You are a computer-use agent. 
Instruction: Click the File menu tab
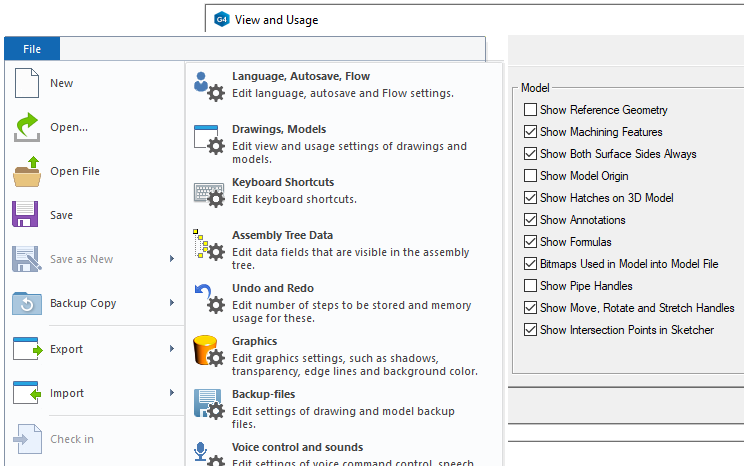(x=32, y=49)
